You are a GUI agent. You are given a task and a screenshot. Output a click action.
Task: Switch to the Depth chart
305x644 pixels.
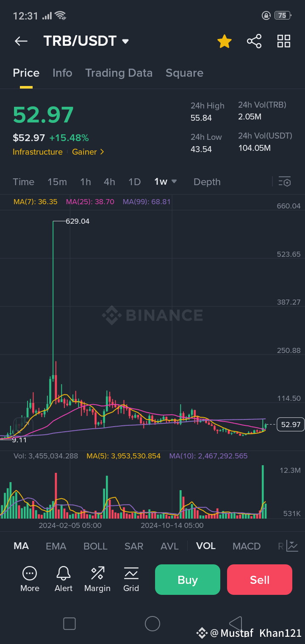pyautogui.click(x=207, y=182)
